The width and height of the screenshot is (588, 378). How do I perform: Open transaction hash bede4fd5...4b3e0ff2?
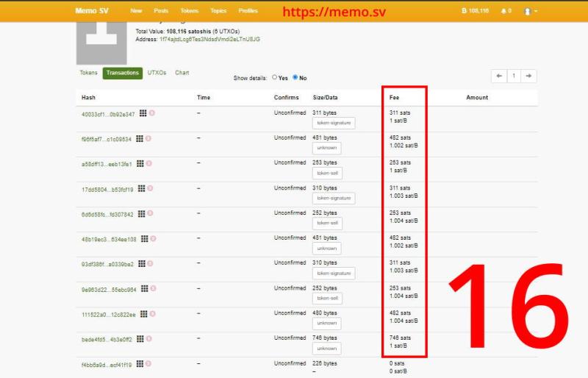[x=107, y=340]
